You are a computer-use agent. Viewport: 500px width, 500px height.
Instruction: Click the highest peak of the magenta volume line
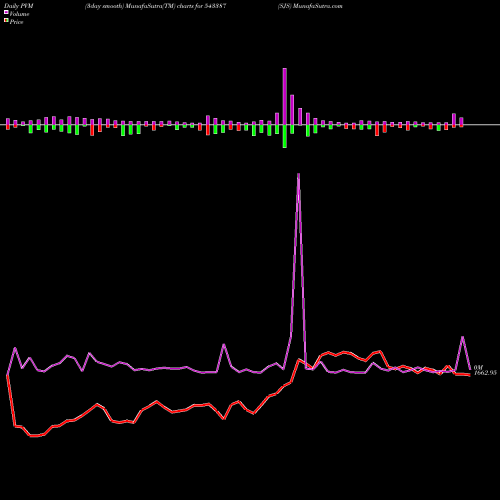(298, 174)
